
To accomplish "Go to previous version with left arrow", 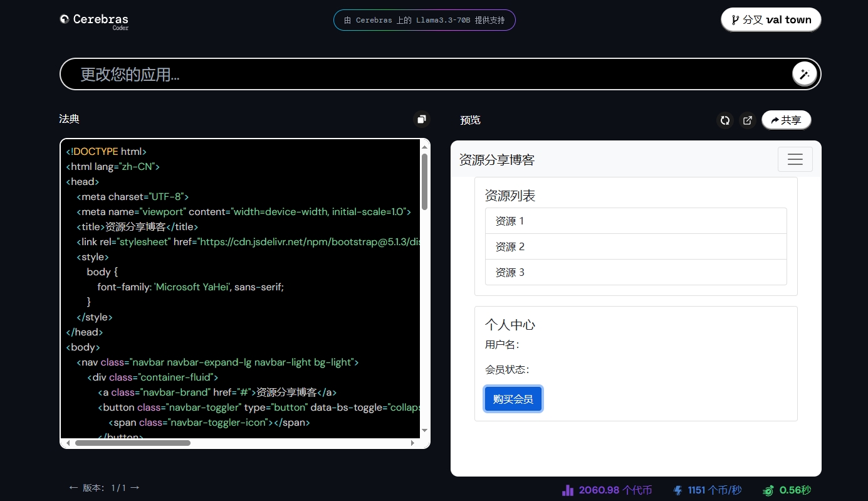I will pyautogui.click(x=73, y=487).
